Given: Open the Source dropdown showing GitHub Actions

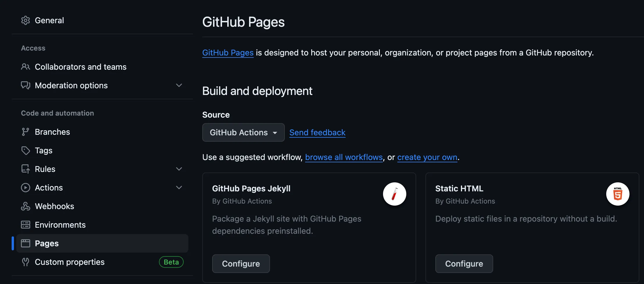Looking at the screenshot, I should (x=243, y=132).
